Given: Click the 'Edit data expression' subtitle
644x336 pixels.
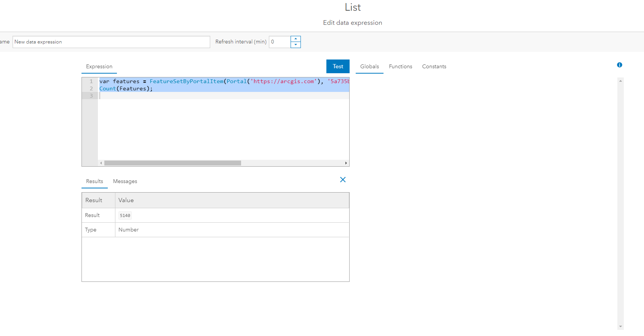Looking at the screenshot, I should [x=352, y=23].
